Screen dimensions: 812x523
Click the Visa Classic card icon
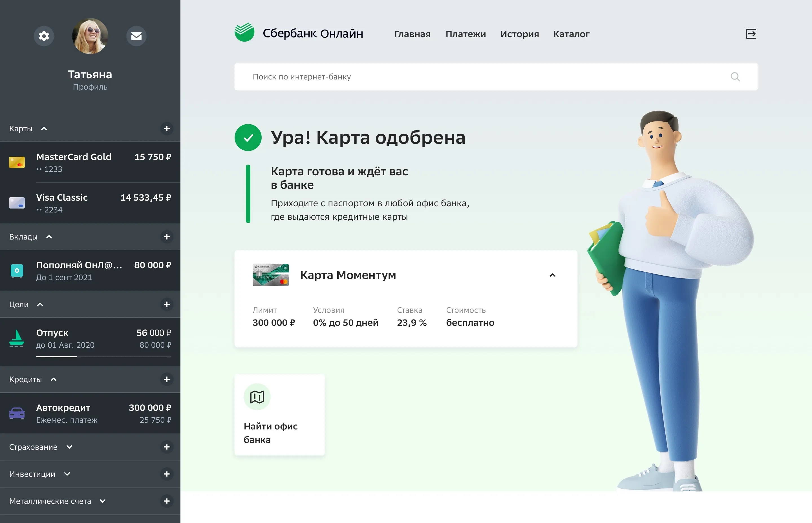tap(17, 203)
